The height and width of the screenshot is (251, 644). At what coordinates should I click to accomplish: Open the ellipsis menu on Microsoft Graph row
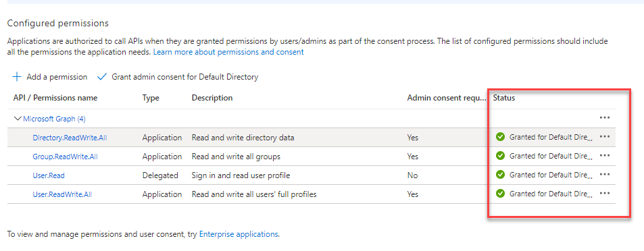tap(605, 117)
